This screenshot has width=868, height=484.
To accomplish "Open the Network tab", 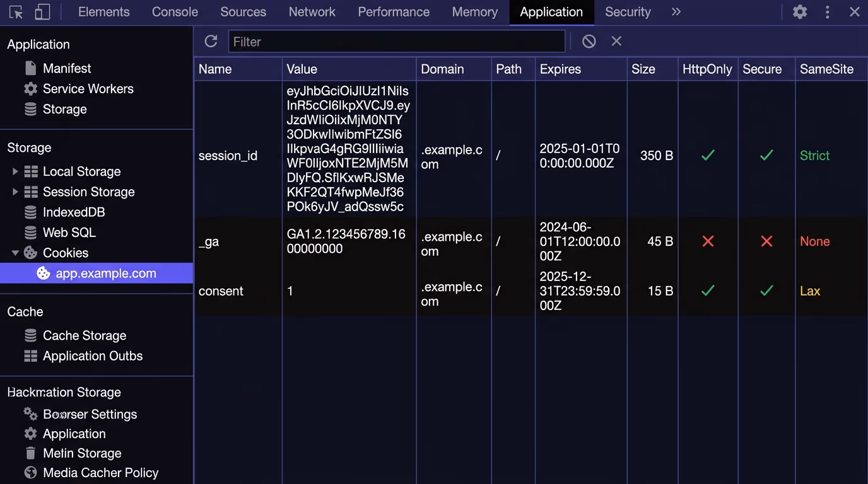I will tap(312, 12).
